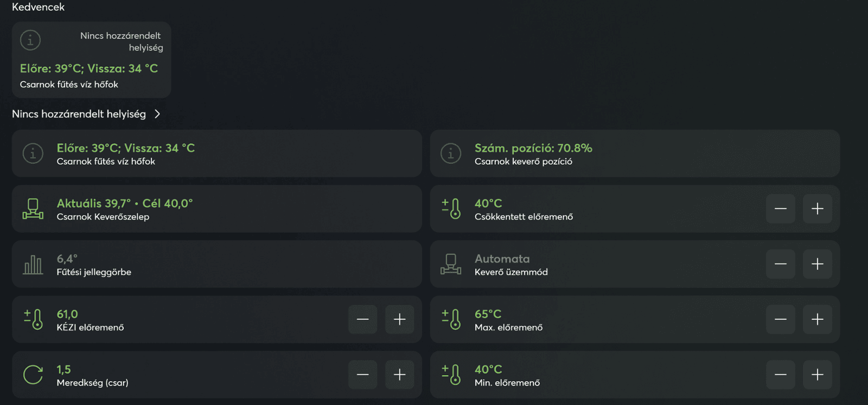The height and width of the screenshot is (405, 868).
Task: Select the Csarnok keverő pozíció tile
Action: [635, 153]
